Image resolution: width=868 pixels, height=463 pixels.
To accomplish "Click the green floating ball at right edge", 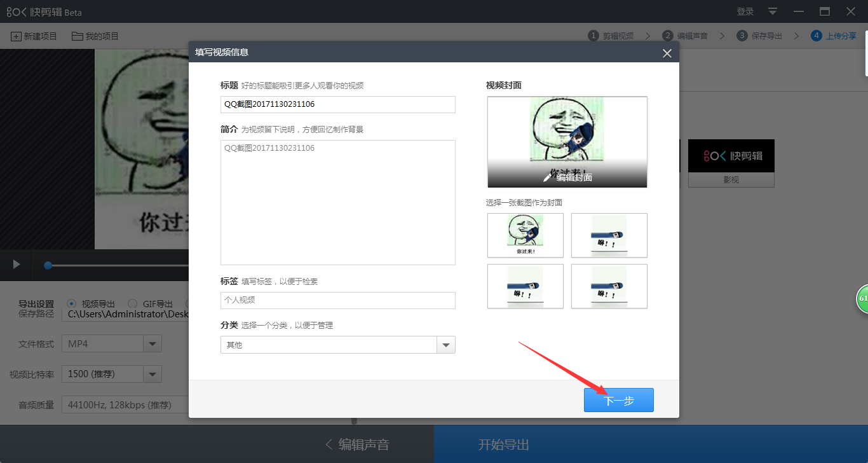I will click(862, 298).
